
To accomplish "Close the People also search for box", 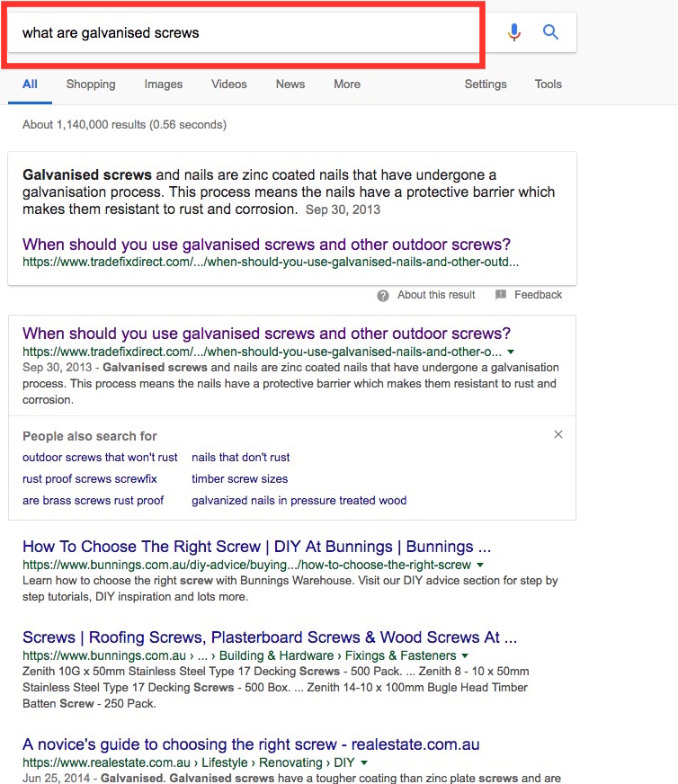I will point(558,434).
